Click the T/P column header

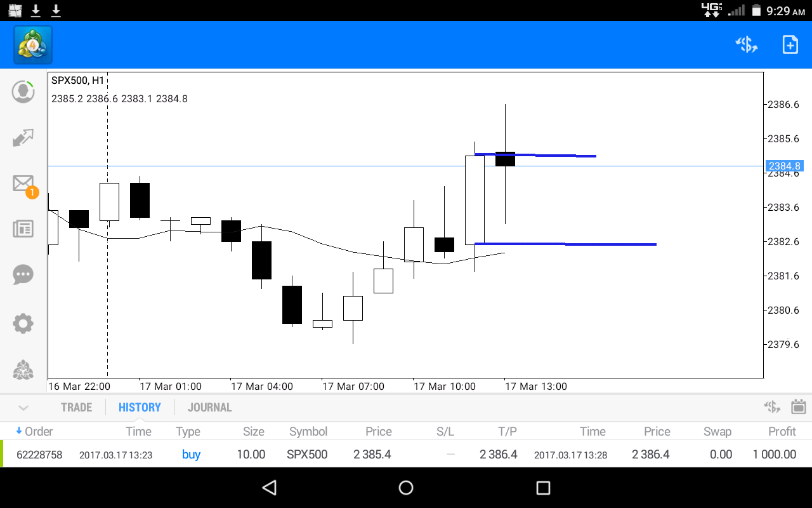(507, 432)
